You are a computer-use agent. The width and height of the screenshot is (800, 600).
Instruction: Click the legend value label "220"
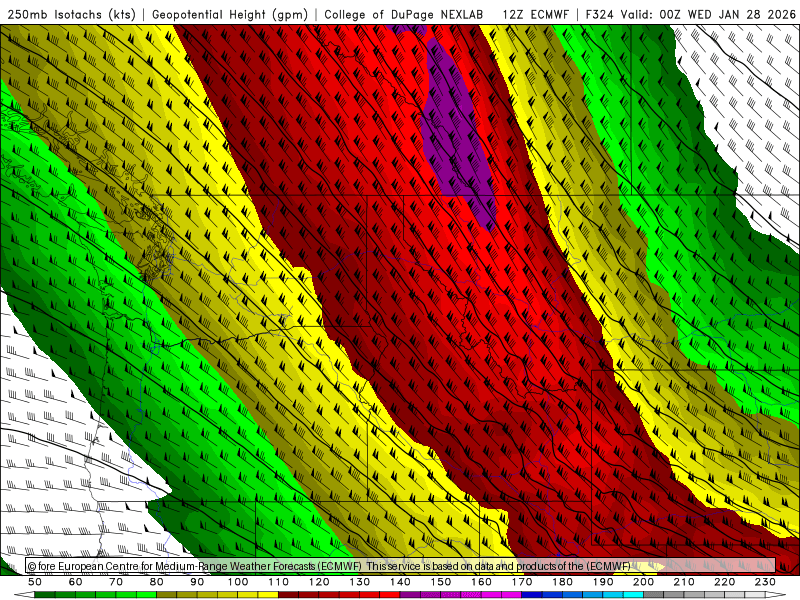[724, 582]
